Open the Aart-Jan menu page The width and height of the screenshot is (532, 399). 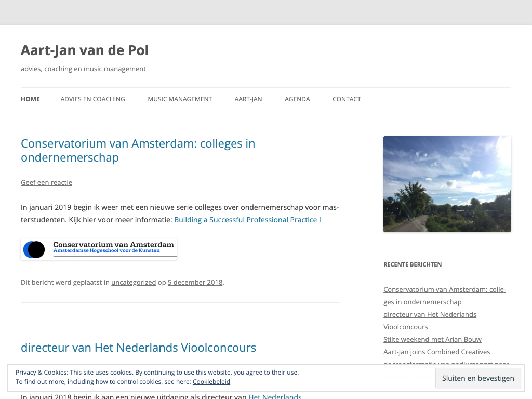(248, 99)
